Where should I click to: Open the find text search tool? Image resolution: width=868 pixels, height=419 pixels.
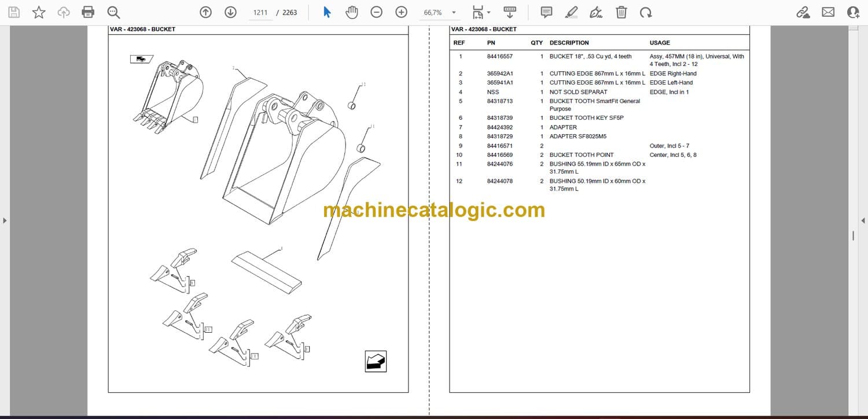pyautogui.click(x=113, y=12)
